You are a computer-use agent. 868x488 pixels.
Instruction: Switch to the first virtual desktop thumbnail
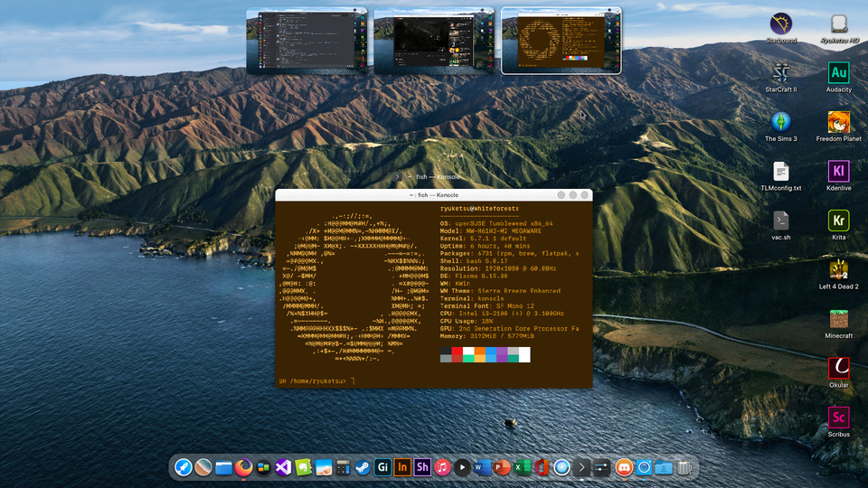tap(308, 41)
